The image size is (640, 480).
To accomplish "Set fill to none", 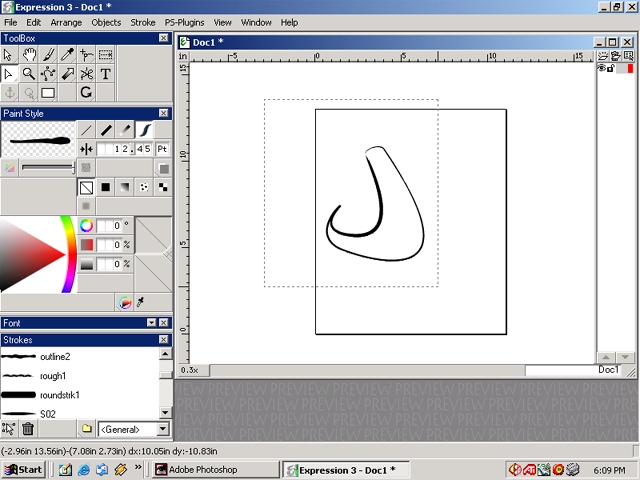I will (x=86, y=187).
